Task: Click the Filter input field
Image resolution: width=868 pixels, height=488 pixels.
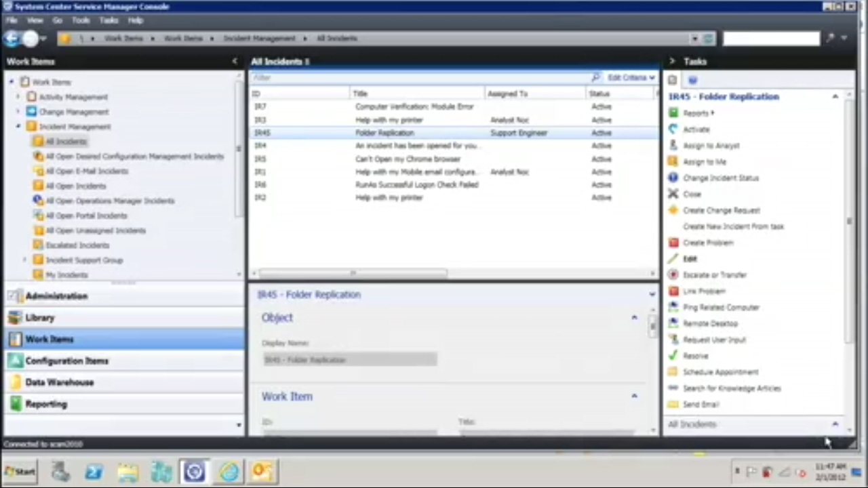Action: click(x=419, y=78)
